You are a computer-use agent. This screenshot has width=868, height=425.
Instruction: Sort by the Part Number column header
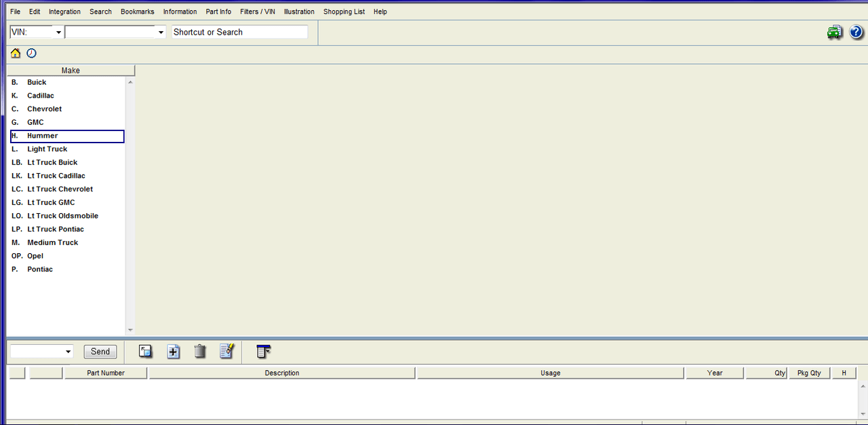(x=106, y=373)
